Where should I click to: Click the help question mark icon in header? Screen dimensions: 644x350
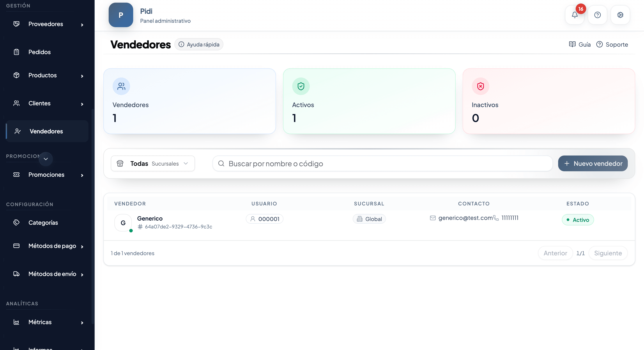tap(597, 15)
